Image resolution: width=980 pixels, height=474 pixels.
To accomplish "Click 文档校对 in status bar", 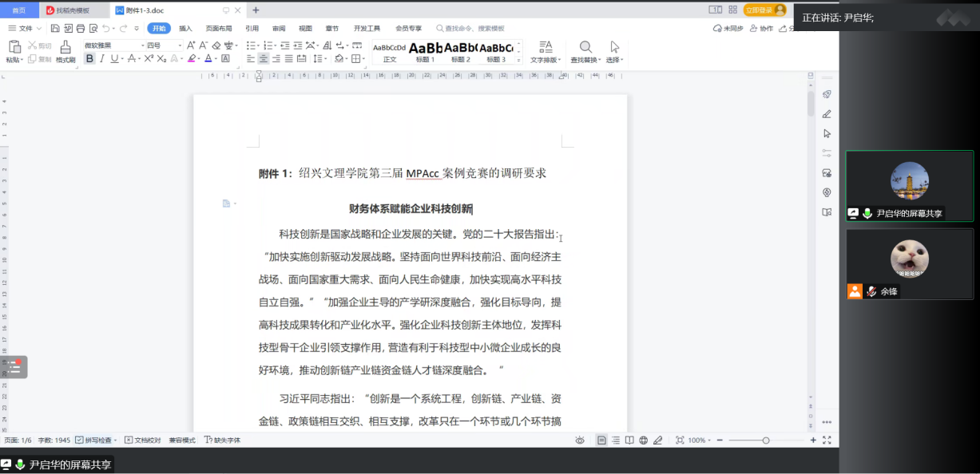I will 142,440.
